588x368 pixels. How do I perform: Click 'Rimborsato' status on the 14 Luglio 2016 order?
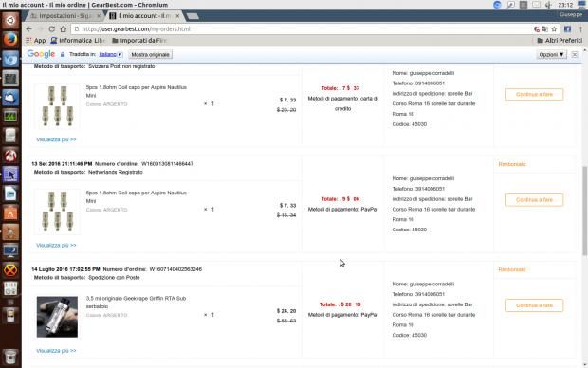tap(512, 269)
